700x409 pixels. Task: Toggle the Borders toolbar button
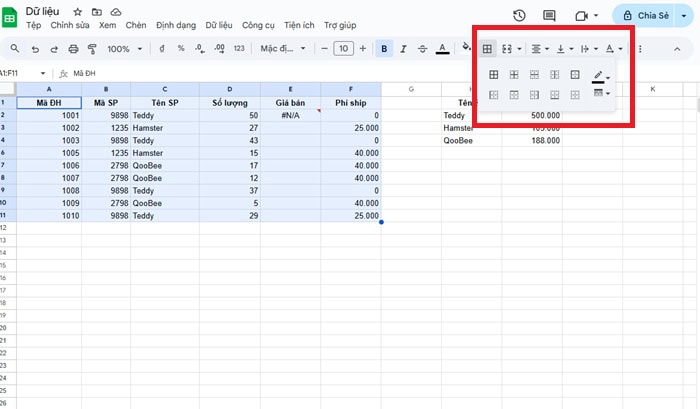pyautogui.click(x=487, y=49)
